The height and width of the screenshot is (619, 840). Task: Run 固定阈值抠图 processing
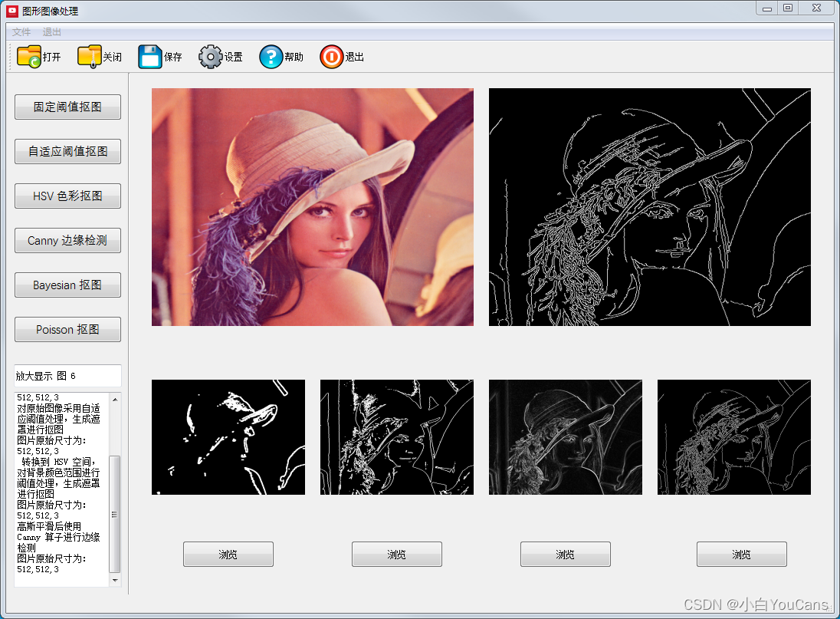pyautogui.click(x=67, y=107)
